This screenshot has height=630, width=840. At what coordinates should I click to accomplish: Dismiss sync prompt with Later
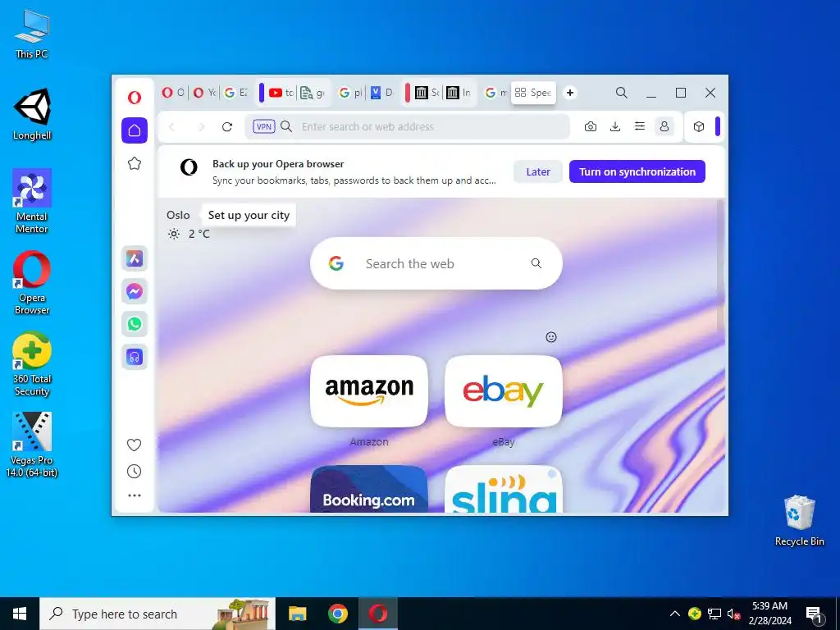[538, 171]
